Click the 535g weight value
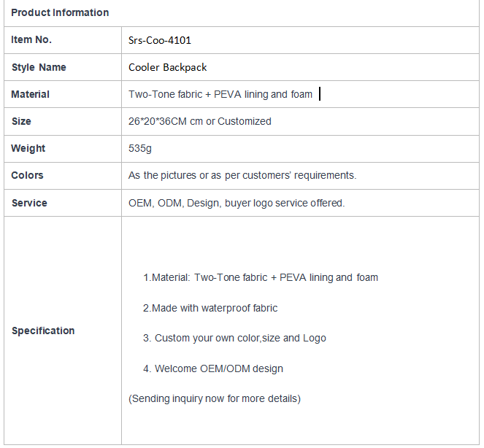Image resolution: width=484 pixels, height=448 pixels. [140, 148]
